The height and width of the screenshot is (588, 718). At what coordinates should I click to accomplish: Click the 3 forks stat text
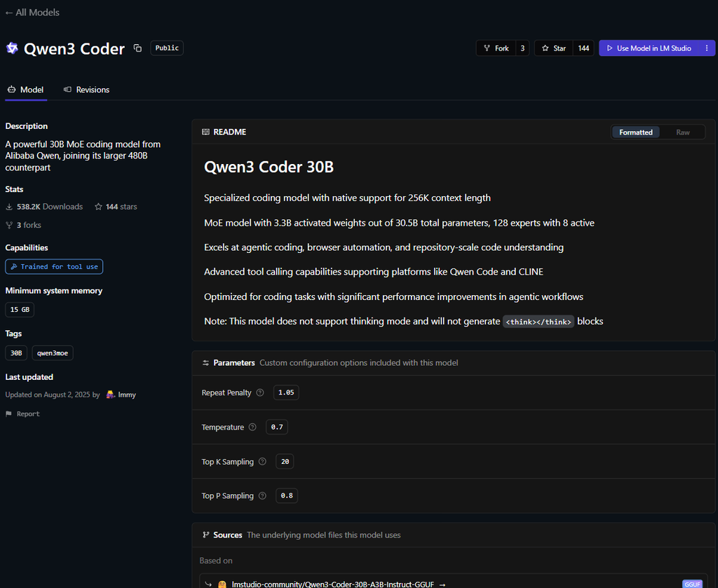click(29, 225)
